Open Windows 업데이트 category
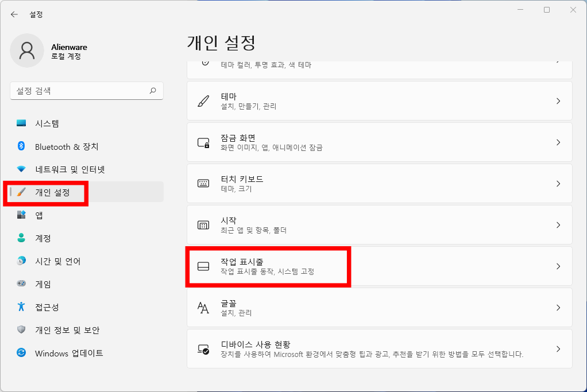Viewport: 587px width, 392px height. [x=87, y=353]
